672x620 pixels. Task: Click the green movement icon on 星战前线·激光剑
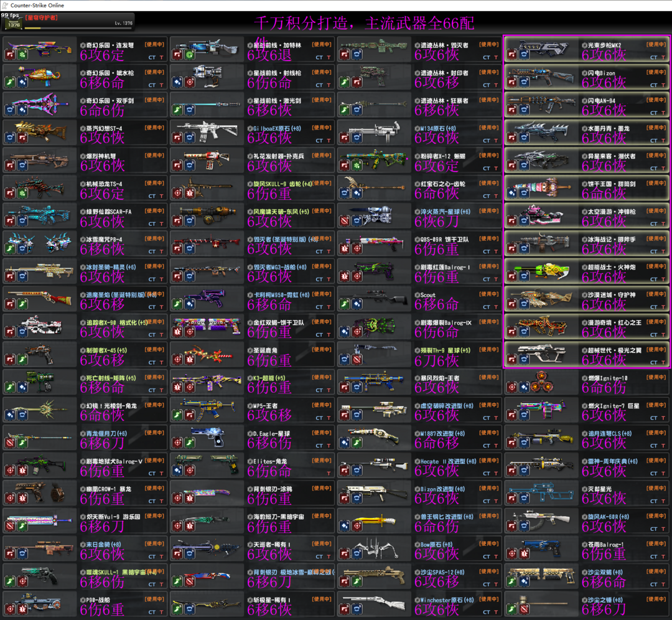pos(177,110)
